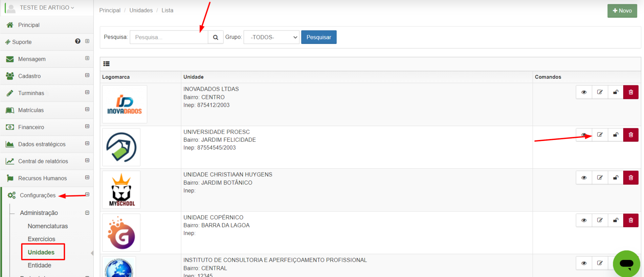Collapse sidebar using the small arrow handle

tap(92, 253)
